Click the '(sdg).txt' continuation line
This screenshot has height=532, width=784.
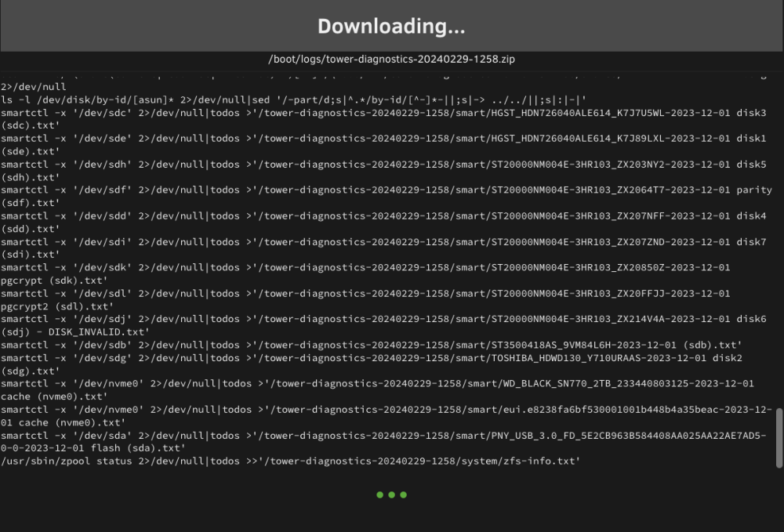30,371
